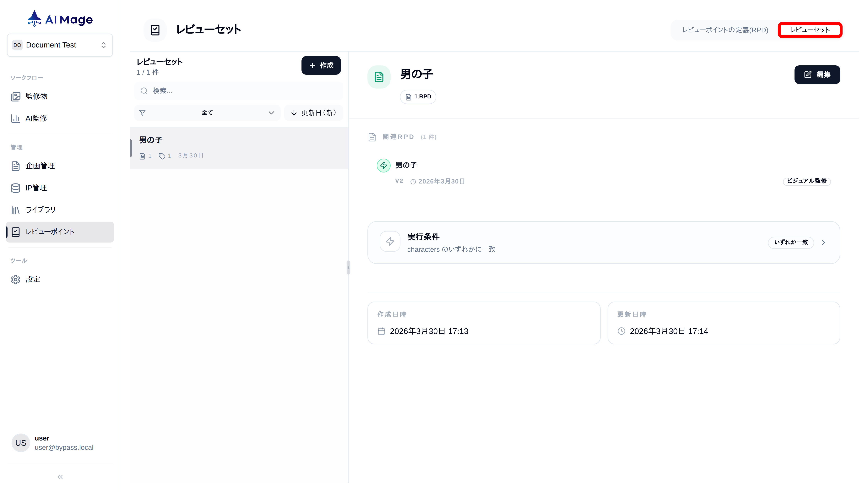Click the 作成 button
The height and width of the screenshot is (492, 868).
pos(321,65)
